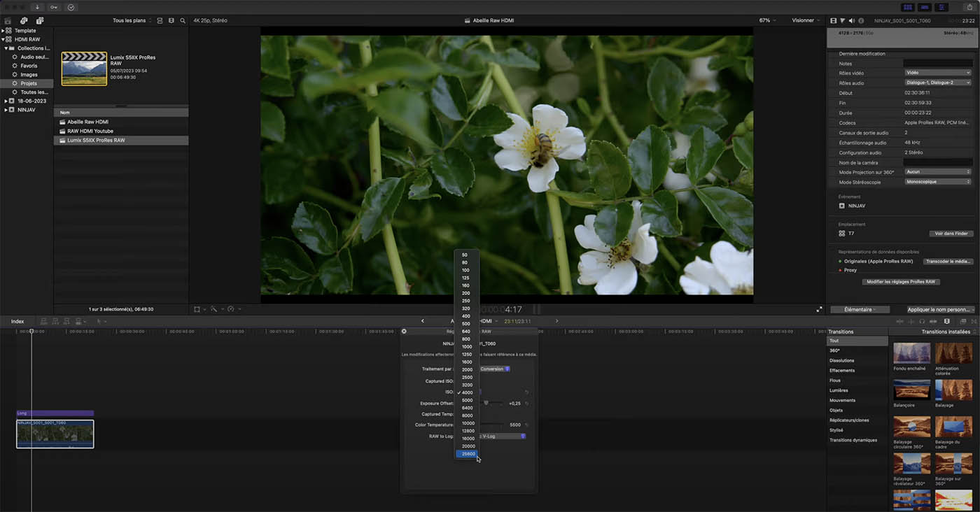Screen dimensions: 980x512
Task: Go back in timeline history arrow
Action: point(422,321)
